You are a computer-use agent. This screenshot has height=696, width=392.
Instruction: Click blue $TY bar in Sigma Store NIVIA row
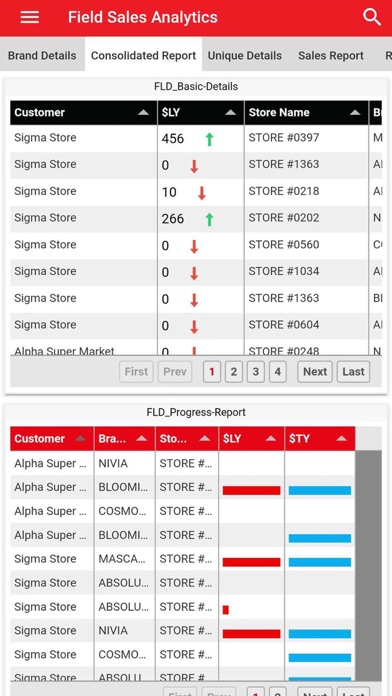(x=320, y=634)
